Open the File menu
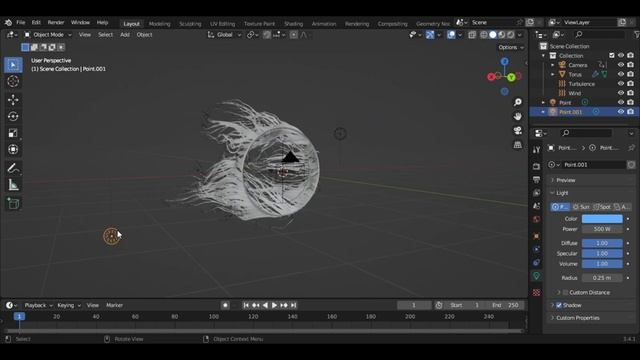This screenshot has height=360, width=640. 20,22
